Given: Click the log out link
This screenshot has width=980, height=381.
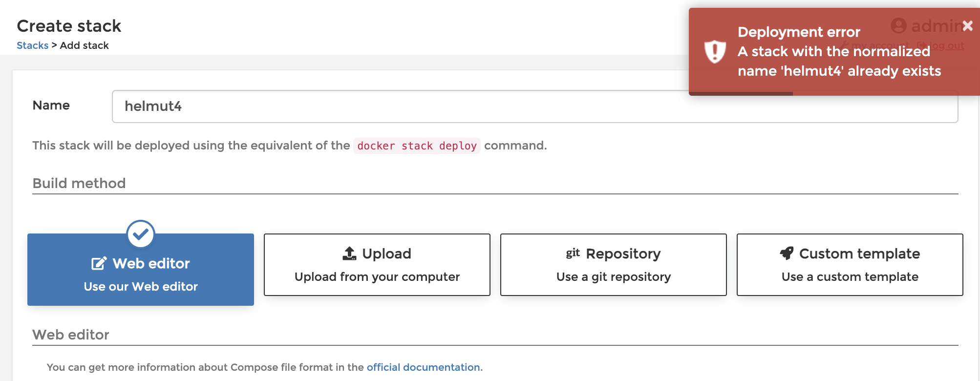Looking at the screenshot, I should 945,45.
